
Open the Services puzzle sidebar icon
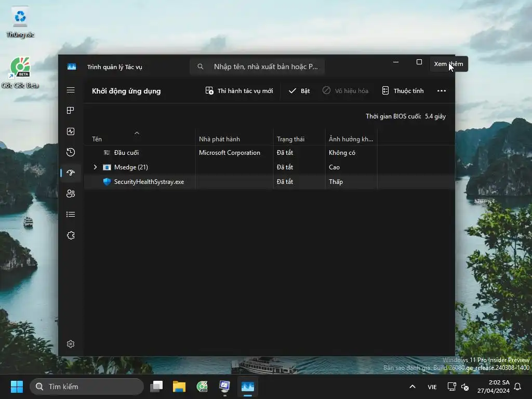click(71, 235)
